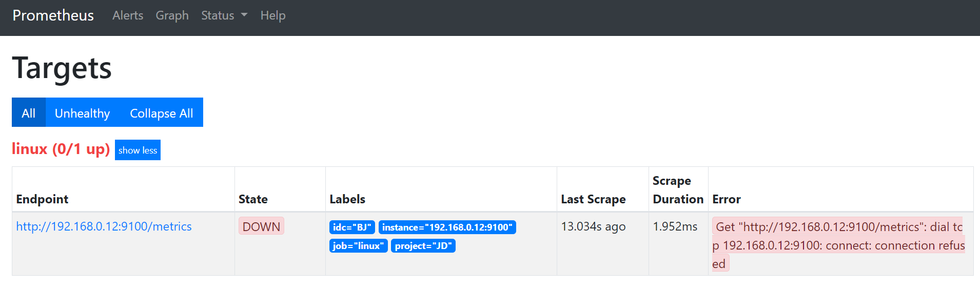
Task: Select the All targets filter
Action: point(29,112)
